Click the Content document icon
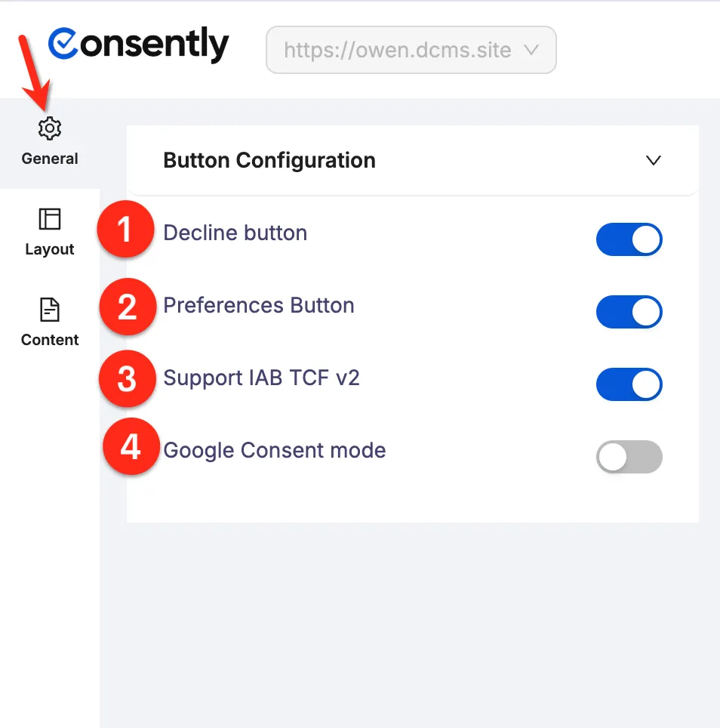Image resolution: width=720 pixels, height=728 pixels. coord(50,310)
